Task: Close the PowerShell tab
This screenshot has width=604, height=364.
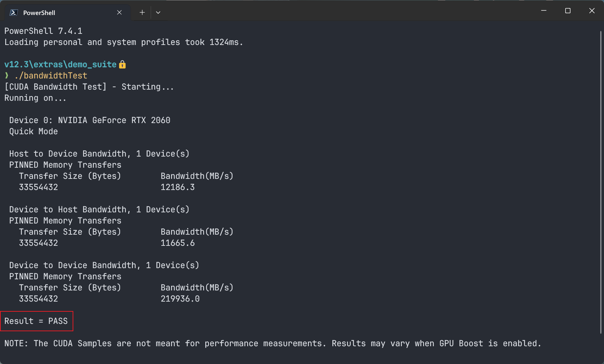Action: pos(119,13)
